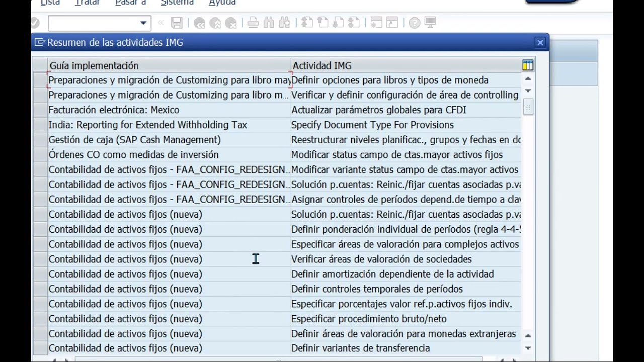644x362 pixels.
Task: Click the Print icon in toolbar
Action: tap(253, 23)
